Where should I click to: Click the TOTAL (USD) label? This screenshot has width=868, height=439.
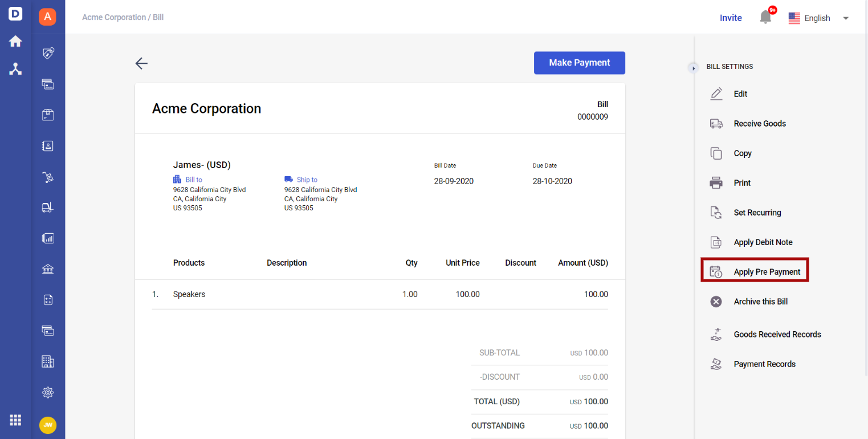[497, 401]
